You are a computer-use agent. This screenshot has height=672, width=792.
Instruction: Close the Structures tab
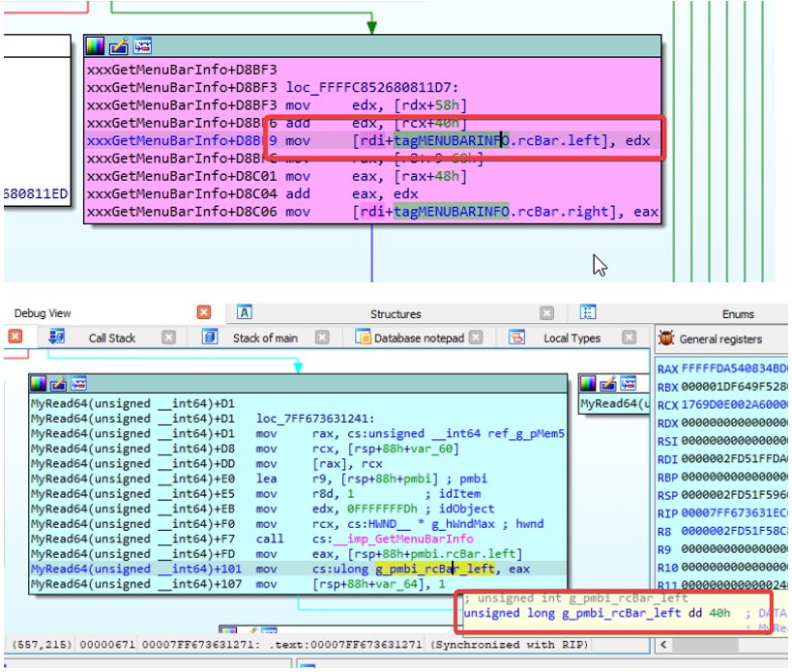[x=546, y=313]
